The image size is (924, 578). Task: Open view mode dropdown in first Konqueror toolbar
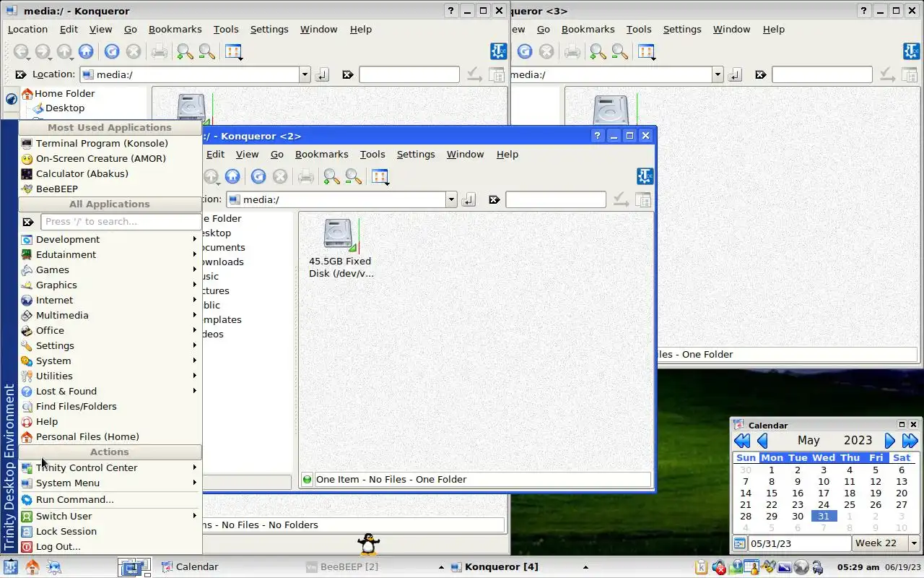point(233,51)
